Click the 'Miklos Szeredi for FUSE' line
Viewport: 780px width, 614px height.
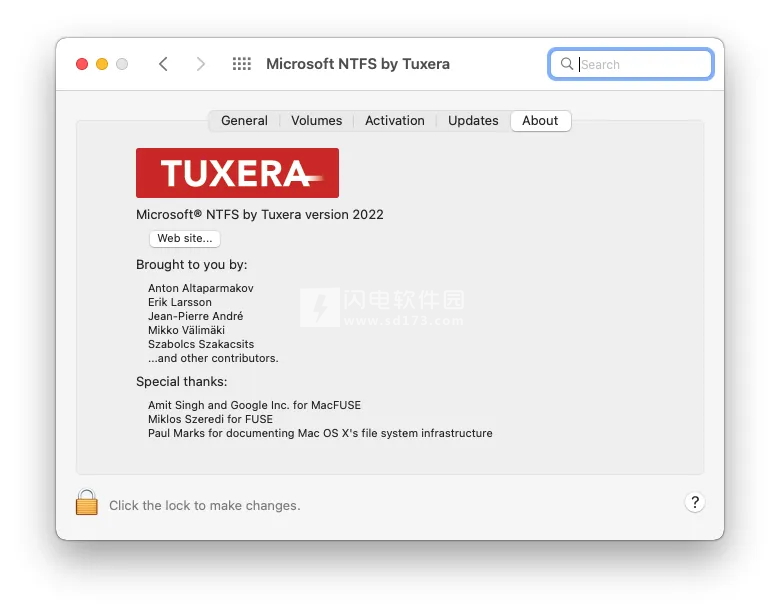[x=210, y=419]
